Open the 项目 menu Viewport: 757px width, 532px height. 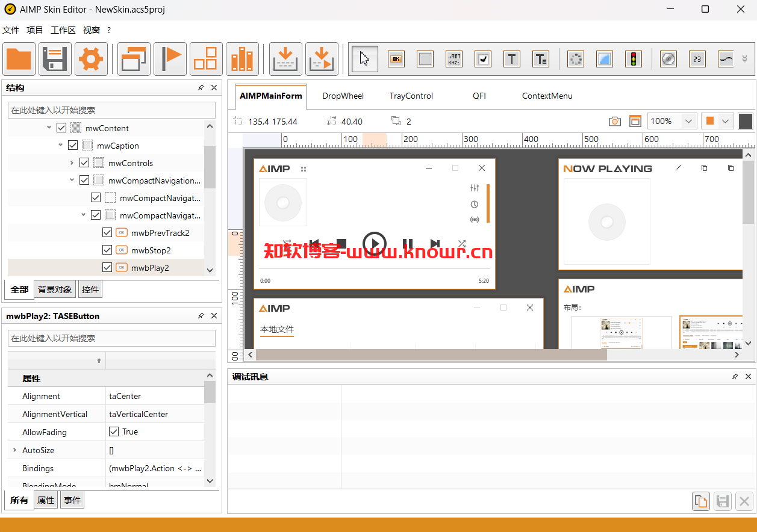click(x=35, y=30)
